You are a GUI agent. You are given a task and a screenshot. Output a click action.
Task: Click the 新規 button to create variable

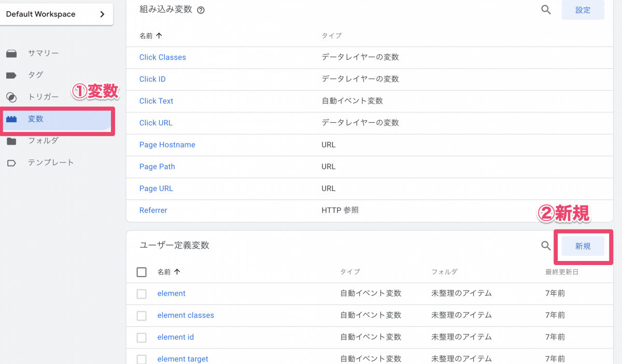click(x=583, y=246)
